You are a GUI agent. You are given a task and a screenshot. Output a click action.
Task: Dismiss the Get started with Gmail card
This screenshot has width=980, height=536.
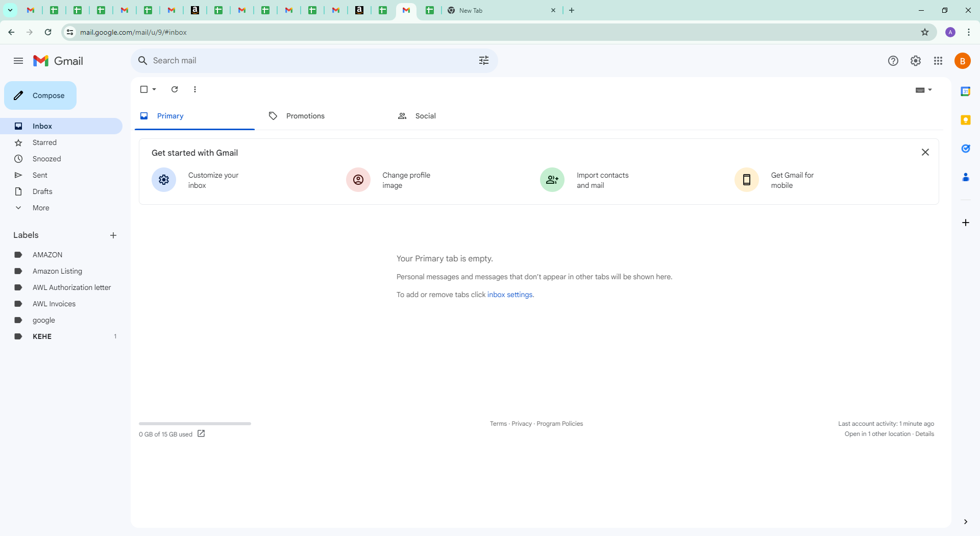pyautogui.click(x=925, y=152)
